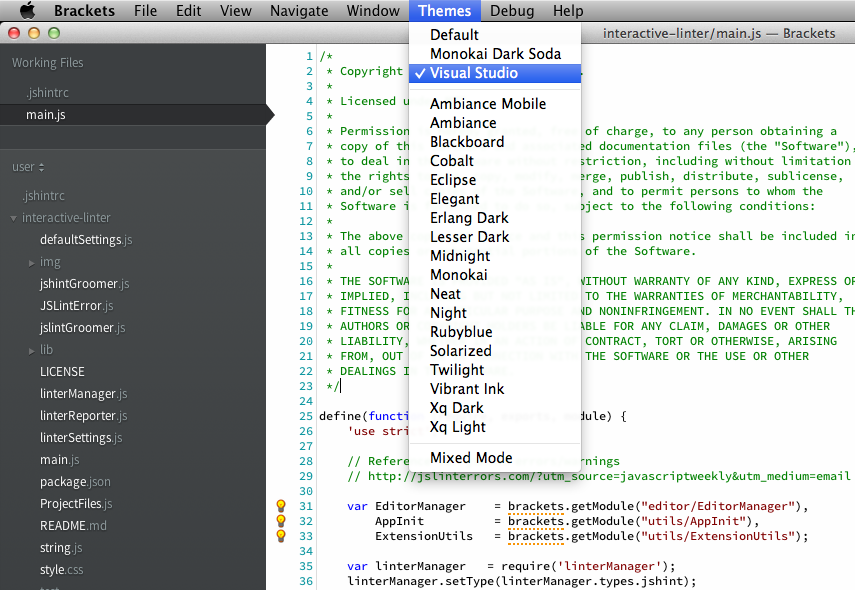This screenshot has width=855, height=590.
Task: Click the lightbulb lint icon on line 32
Action: (x=281, y=521)
